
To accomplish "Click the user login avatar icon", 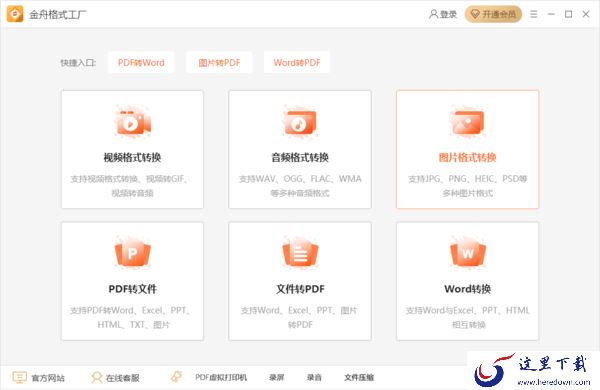I will click(433, 14).
